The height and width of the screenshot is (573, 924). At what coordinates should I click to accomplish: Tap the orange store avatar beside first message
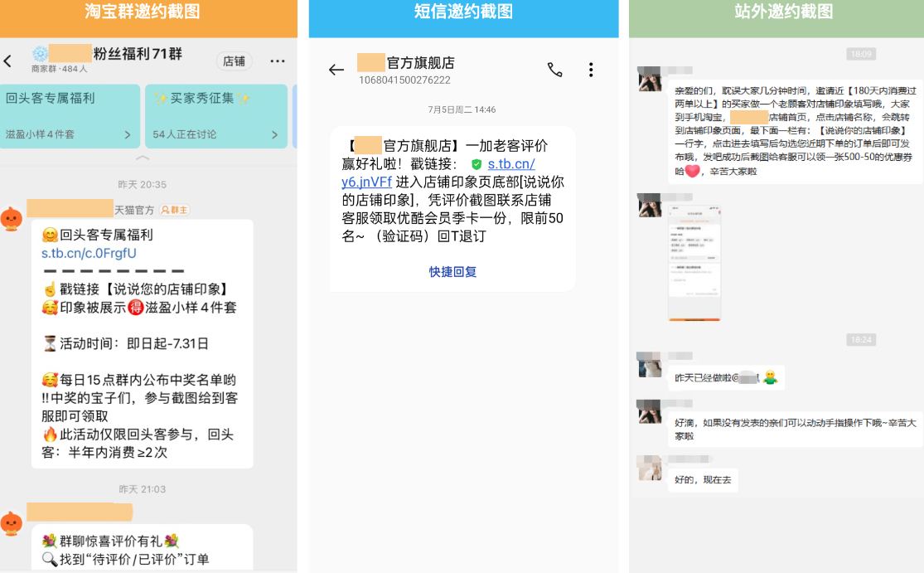[12, 219]
